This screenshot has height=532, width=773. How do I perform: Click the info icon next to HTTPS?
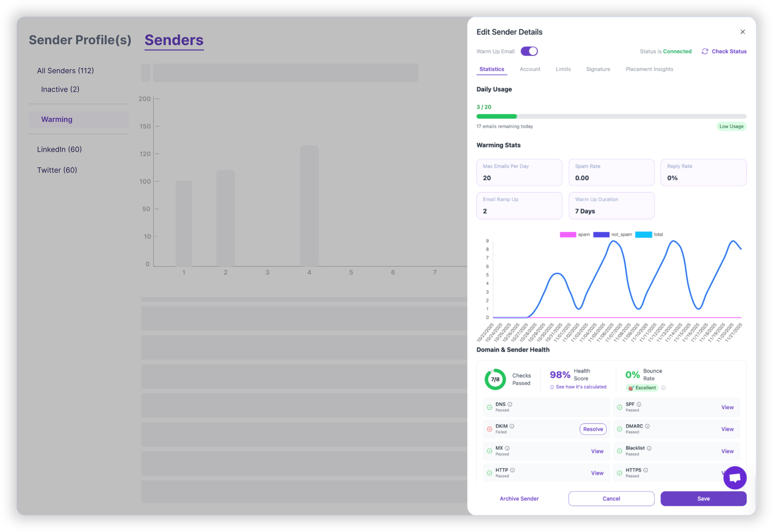[x=646, y=470]
